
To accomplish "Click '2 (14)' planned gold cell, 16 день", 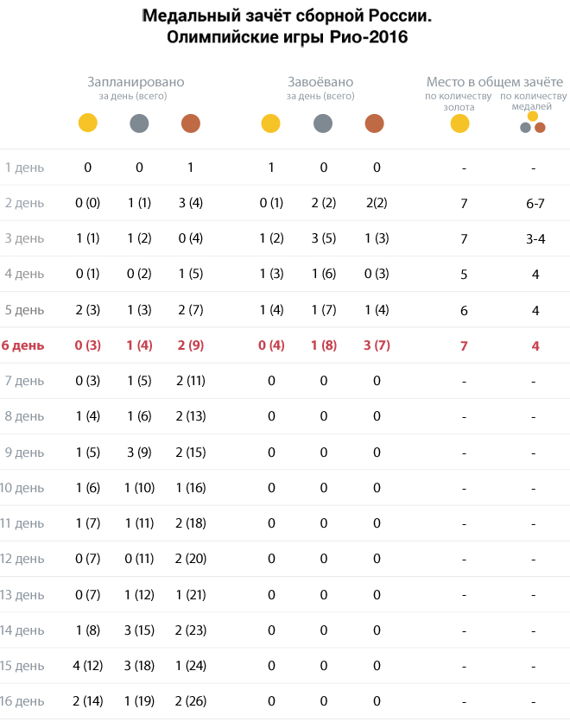I will coord(88,701).
